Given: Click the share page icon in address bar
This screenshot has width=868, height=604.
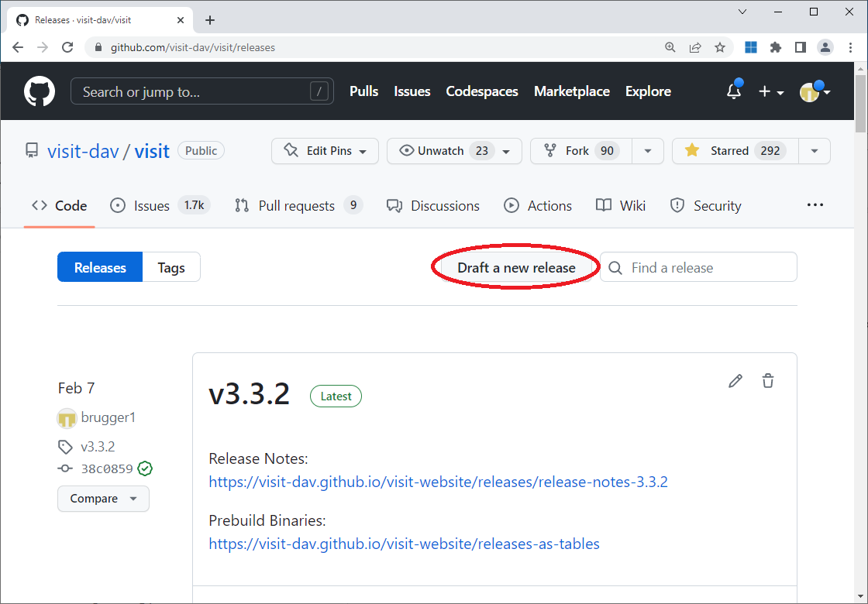Looking at the screenshot, I should pyautogui.click(x=694, y=47).
